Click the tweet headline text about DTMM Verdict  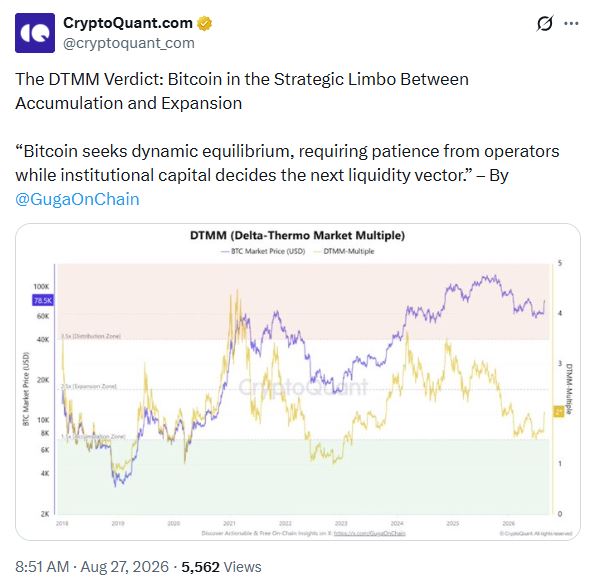pos(242,91)
